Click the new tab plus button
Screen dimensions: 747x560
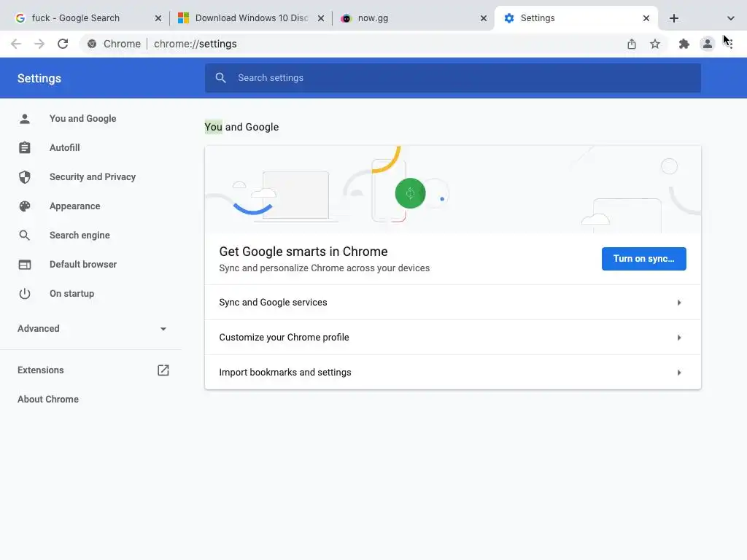[673, 18]
